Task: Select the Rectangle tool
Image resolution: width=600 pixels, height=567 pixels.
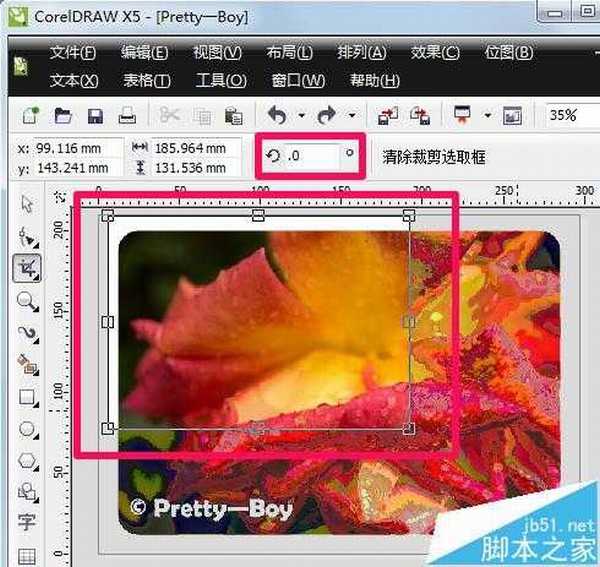Action: coord(27,397)
